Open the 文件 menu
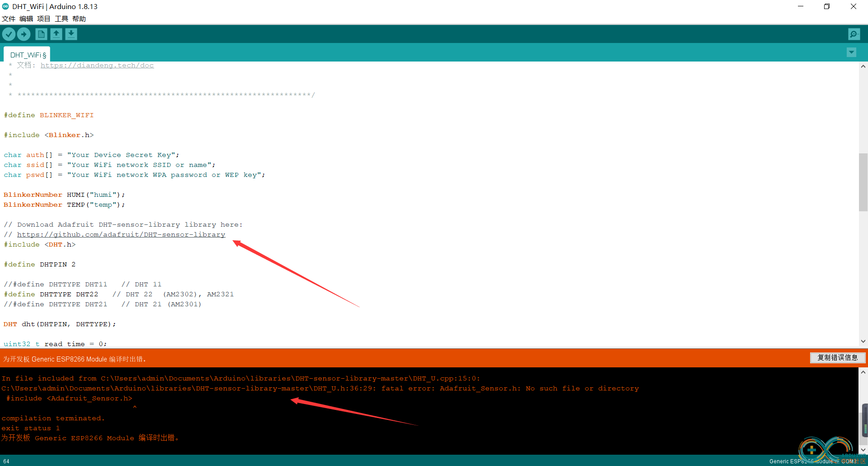The image size is (868, 466). pos(9,19)
